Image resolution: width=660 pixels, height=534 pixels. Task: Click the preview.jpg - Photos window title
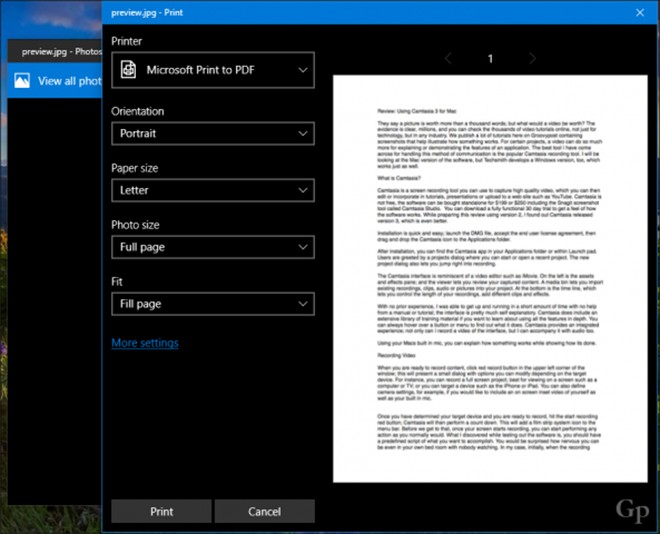point(61,52)
